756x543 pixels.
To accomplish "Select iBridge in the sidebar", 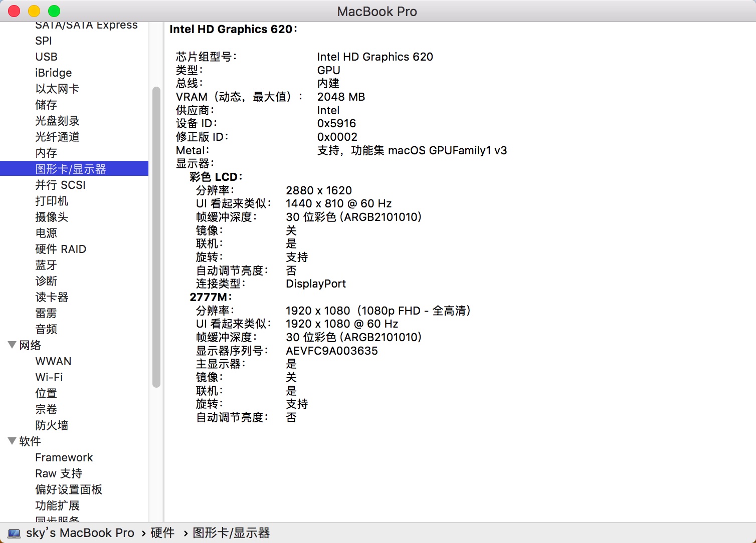I will [53, 73].
